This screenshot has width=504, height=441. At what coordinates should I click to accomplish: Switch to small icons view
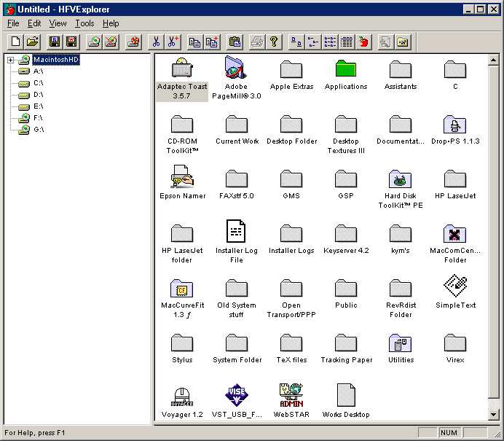click(312, 42)
